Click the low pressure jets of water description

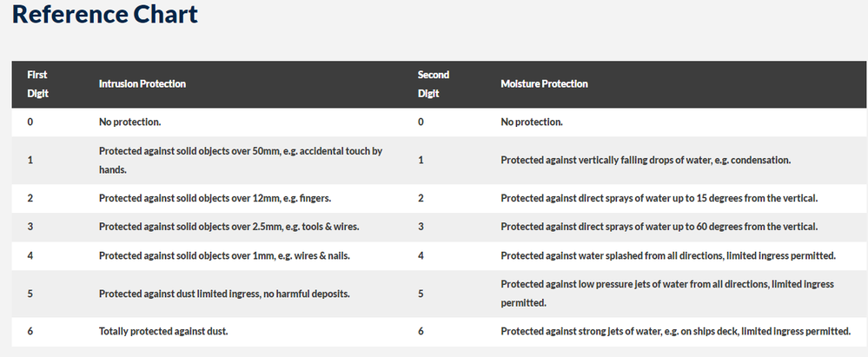666,294
